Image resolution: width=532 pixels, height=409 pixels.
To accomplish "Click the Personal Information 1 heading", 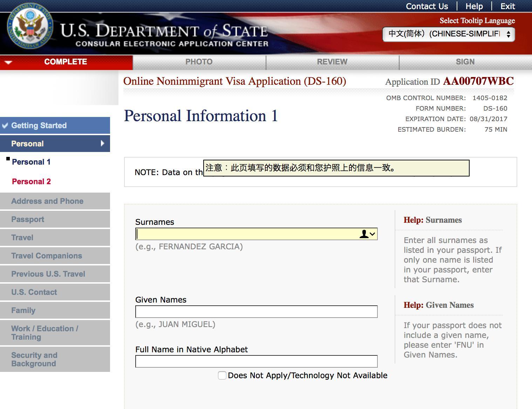I will [x=201, y=116].
